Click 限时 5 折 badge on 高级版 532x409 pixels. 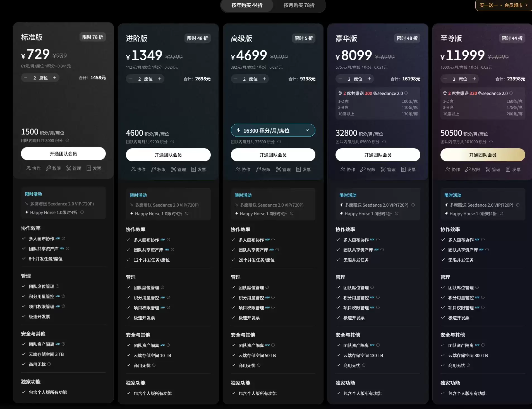pyautogui.click(x=304, y=38)
